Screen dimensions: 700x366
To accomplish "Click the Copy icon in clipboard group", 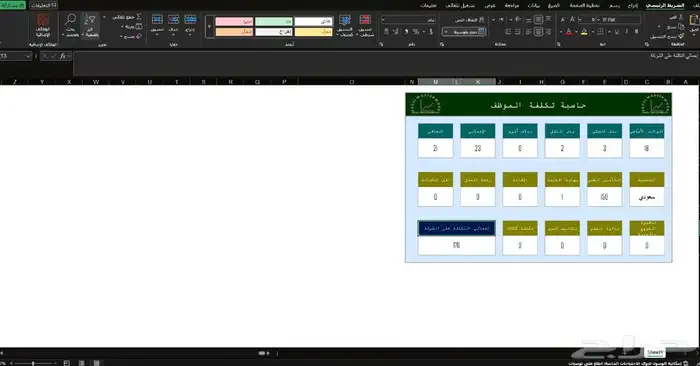I will coord(681,27).
